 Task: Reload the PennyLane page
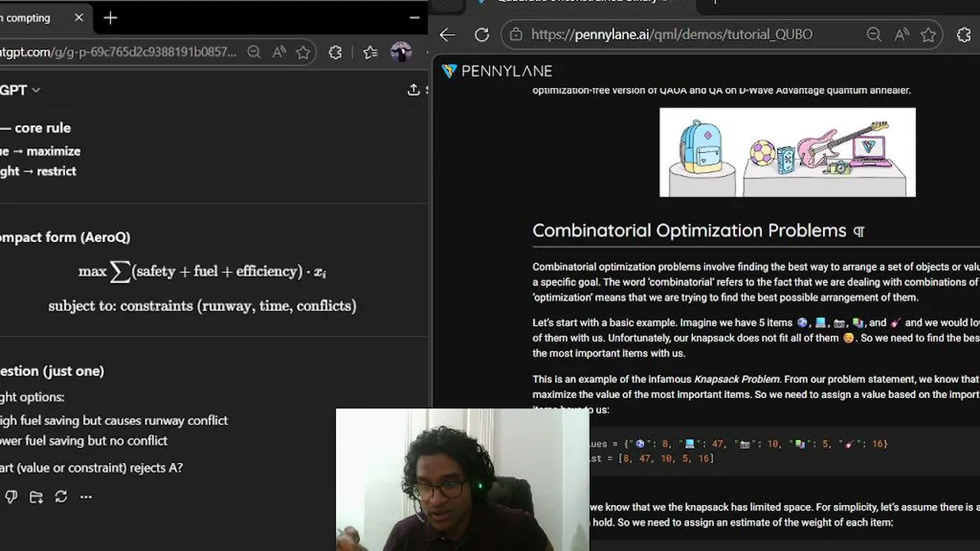[482, 34]
